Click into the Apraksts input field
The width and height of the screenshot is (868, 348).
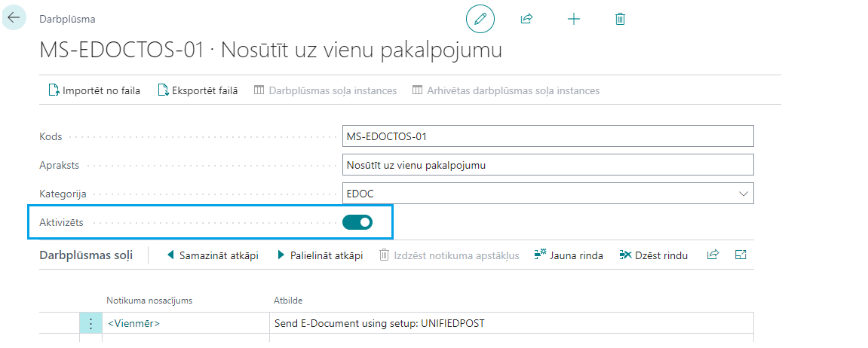(547, 164)
